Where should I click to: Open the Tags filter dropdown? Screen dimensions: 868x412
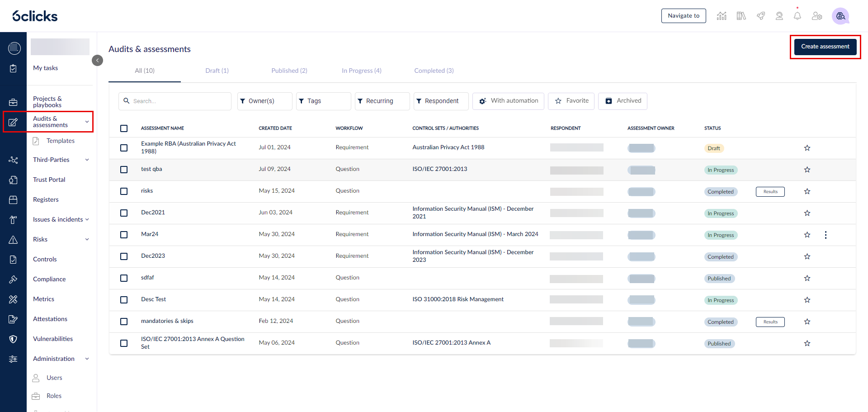point(323,101)
